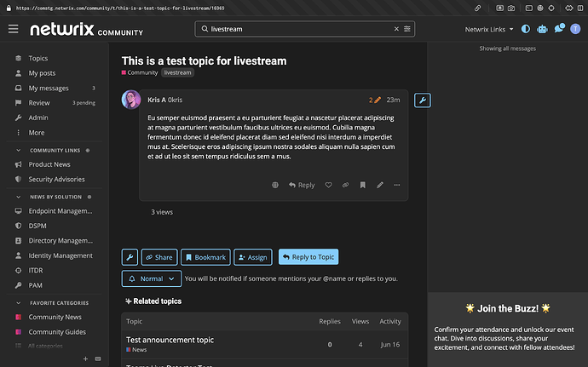Bookmark this post via flag icon

point(363,185)
